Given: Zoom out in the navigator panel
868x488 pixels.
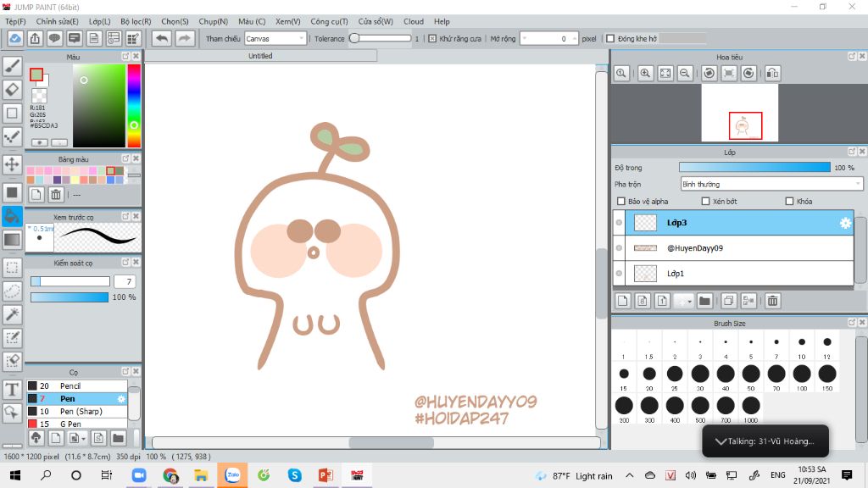Looking at the screenshot, I should pos(685,74).
